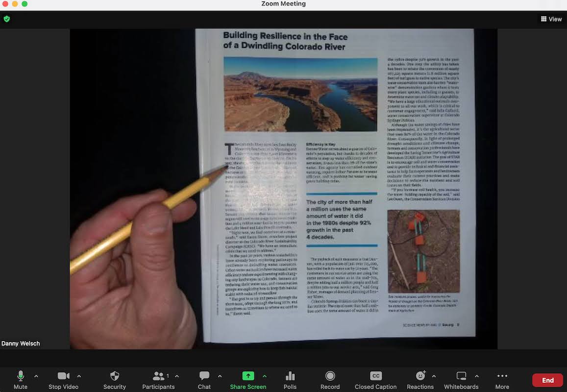Viewport: 567px width, 392px height.
Task: Open the Whiteboards icon
Action: (x=461, y=376)
